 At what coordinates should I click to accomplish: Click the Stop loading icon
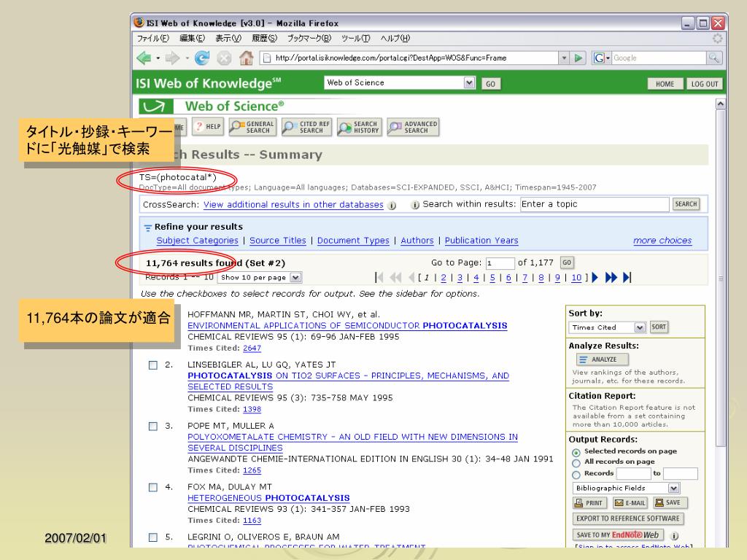click(x=224, y=58)
